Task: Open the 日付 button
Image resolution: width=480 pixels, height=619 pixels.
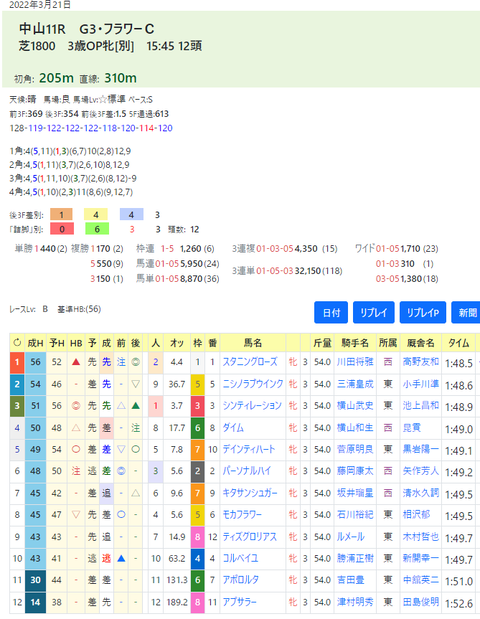Action: [x=331, y=313]
